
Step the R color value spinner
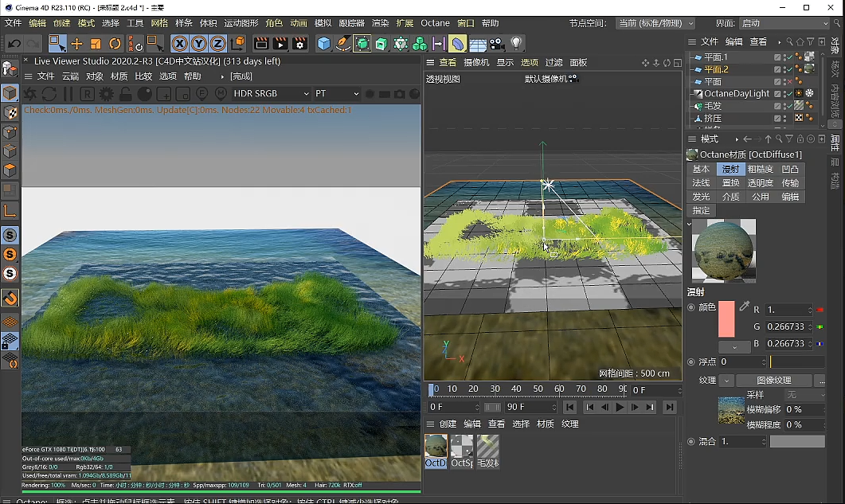click(x=810, y=310)
